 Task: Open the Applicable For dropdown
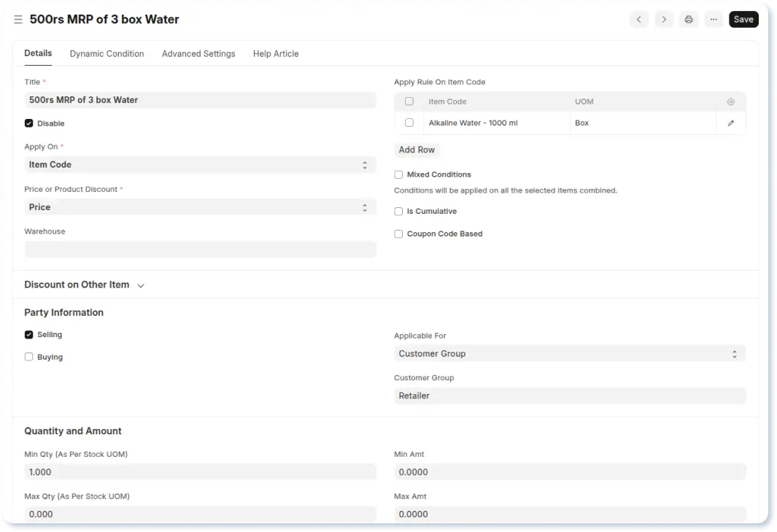569,354
